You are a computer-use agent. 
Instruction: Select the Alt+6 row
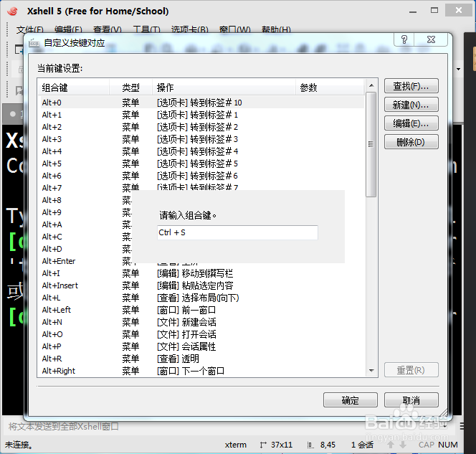[x=201, y=176]
